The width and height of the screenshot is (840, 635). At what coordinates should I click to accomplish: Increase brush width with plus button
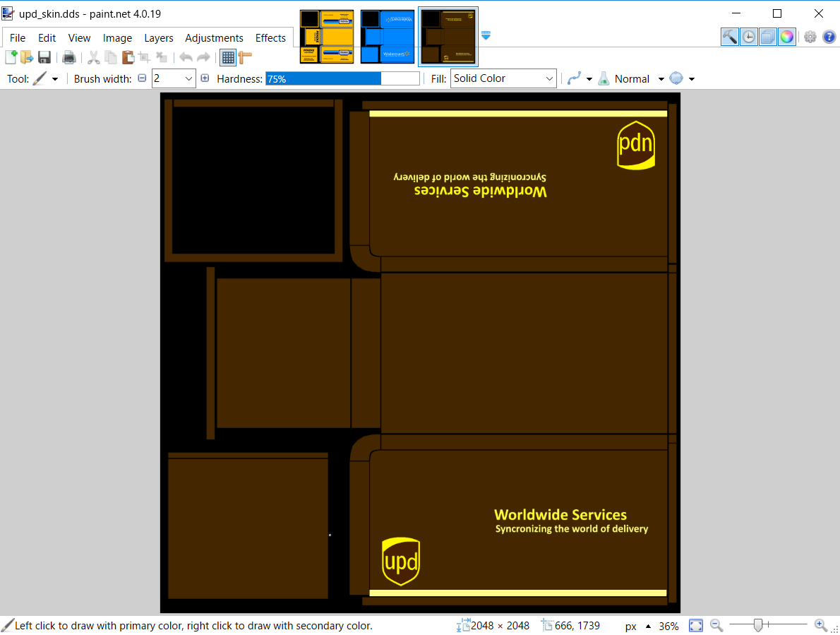pyautogui.click(x=205, y=78)
